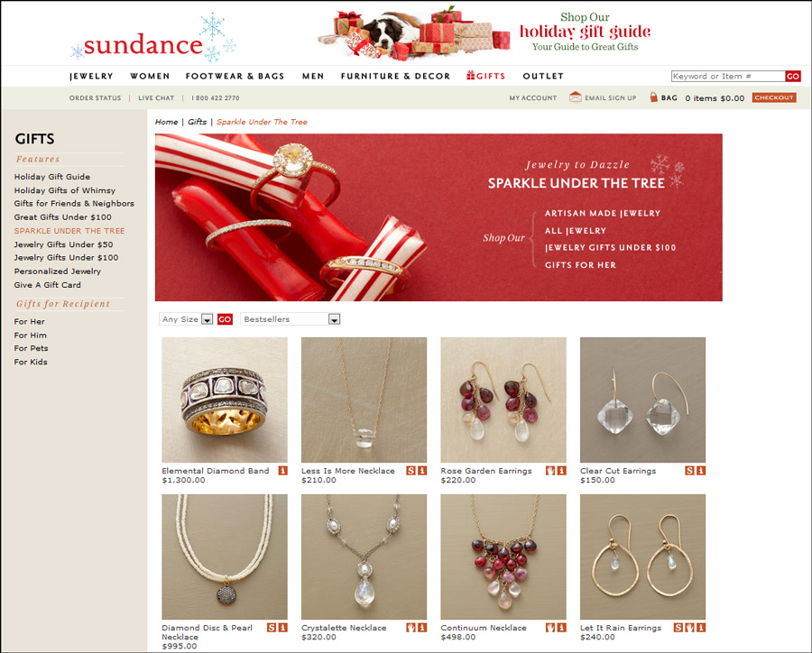Image resolution: width=812 pixels, height=653 pixels.
Task: Click handmade hands icon for Rose Garden Earrings
Action: point(550,470)
